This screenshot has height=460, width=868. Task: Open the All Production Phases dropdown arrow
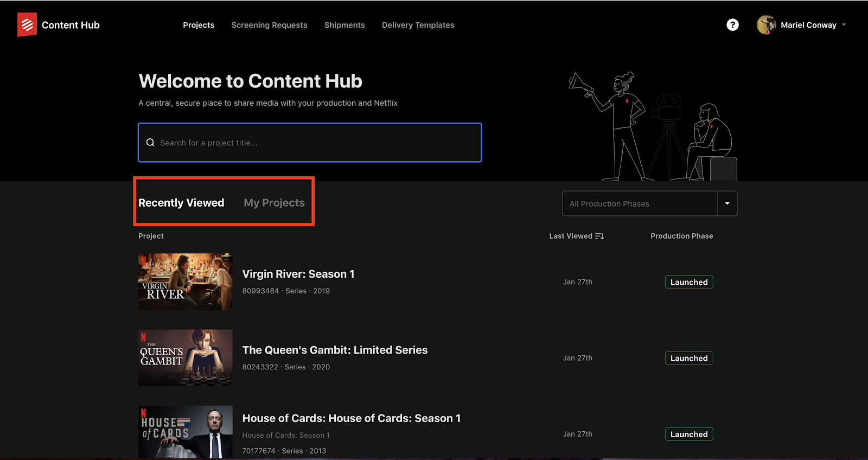coord(727,203)
